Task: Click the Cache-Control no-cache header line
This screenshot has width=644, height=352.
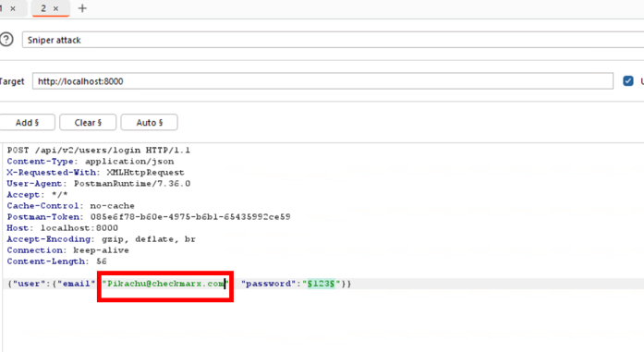Action: (x=70, y=206)
